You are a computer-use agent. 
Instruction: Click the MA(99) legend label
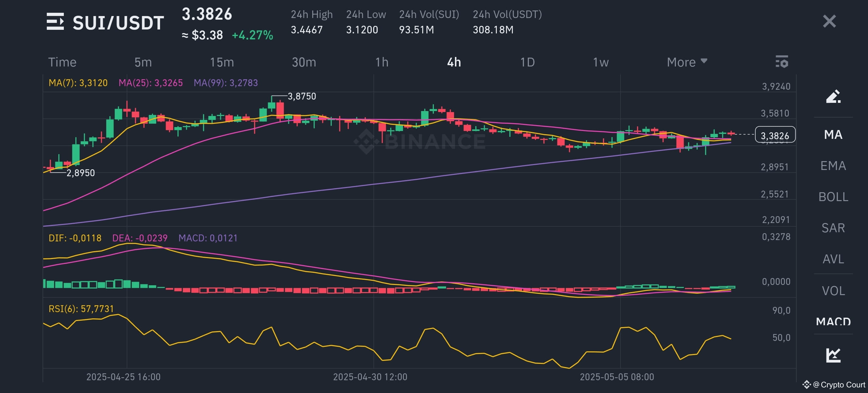pos(226,83)
